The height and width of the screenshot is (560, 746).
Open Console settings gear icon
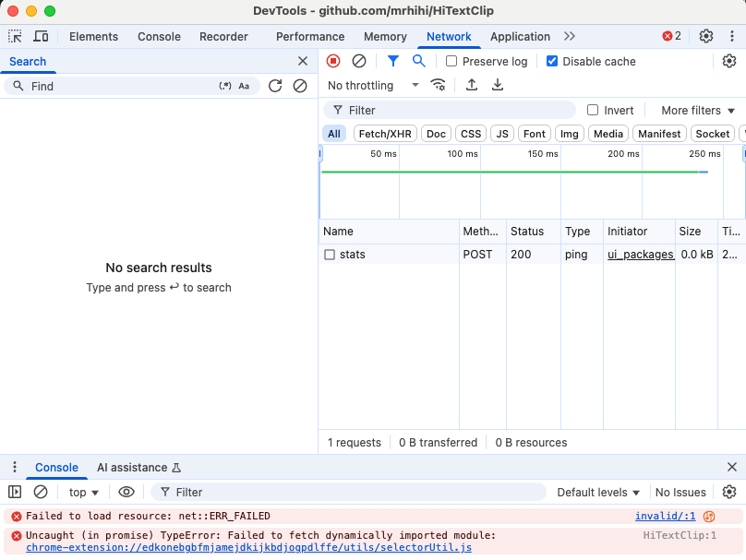pyautogui.click(x=728, y=492)
